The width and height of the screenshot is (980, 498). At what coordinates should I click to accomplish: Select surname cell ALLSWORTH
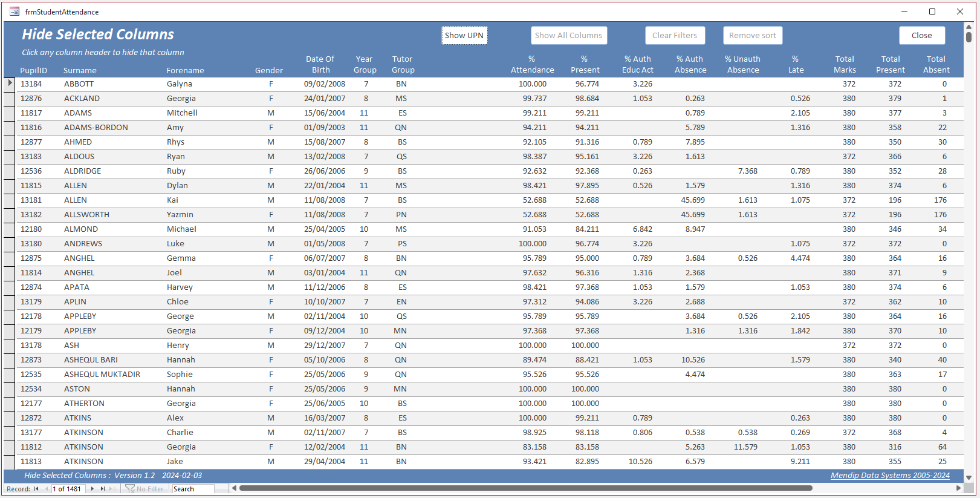[x=87, y=215]
